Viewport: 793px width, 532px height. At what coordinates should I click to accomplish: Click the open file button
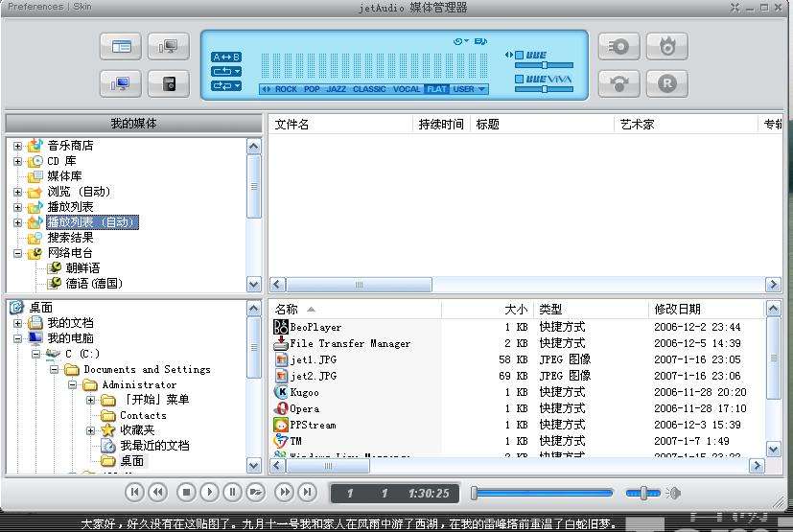[256, 492]
